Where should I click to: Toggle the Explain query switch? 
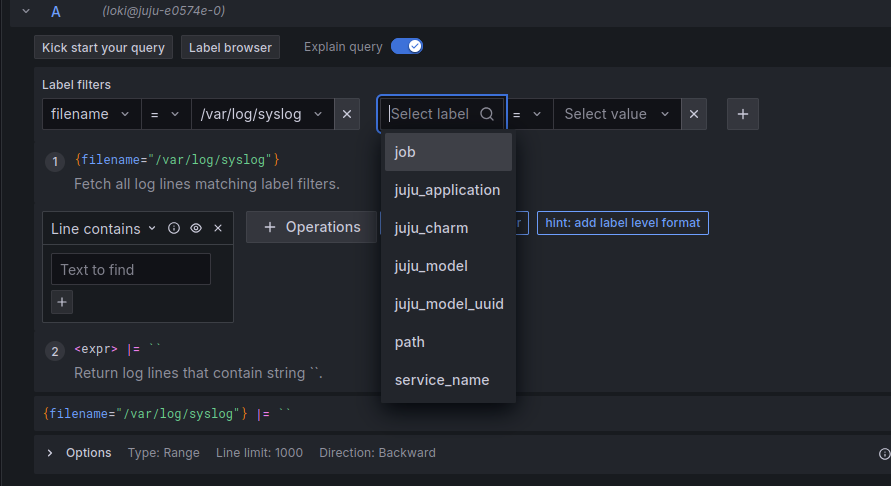[407, 46]
